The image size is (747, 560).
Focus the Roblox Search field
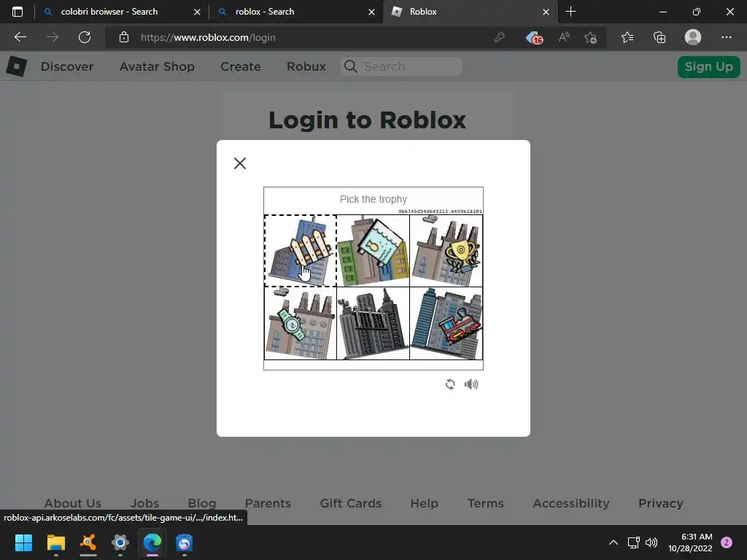coord(401,66)
